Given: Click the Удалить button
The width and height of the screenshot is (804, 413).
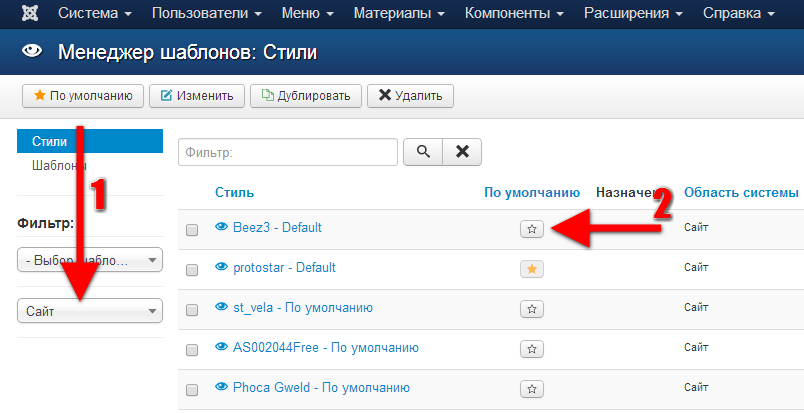Looking at the screenshot, I should [x=411, y=96].
